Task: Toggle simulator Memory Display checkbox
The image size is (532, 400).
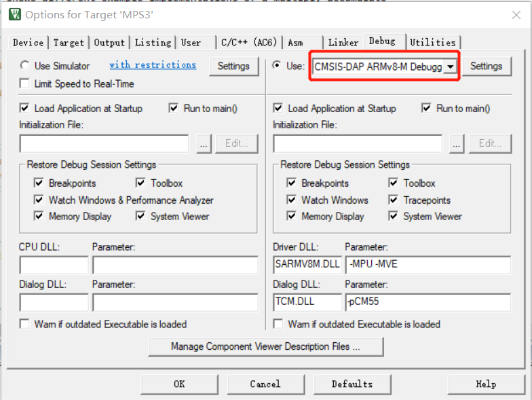Action: pyautogui.click(x=39, y=216)
